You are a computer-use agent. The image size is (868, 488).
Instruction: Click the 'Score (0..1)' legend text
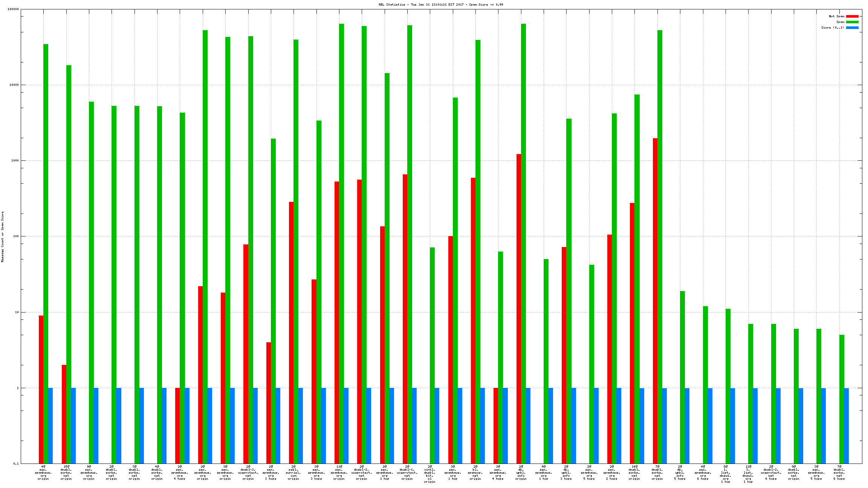point(833,27)
